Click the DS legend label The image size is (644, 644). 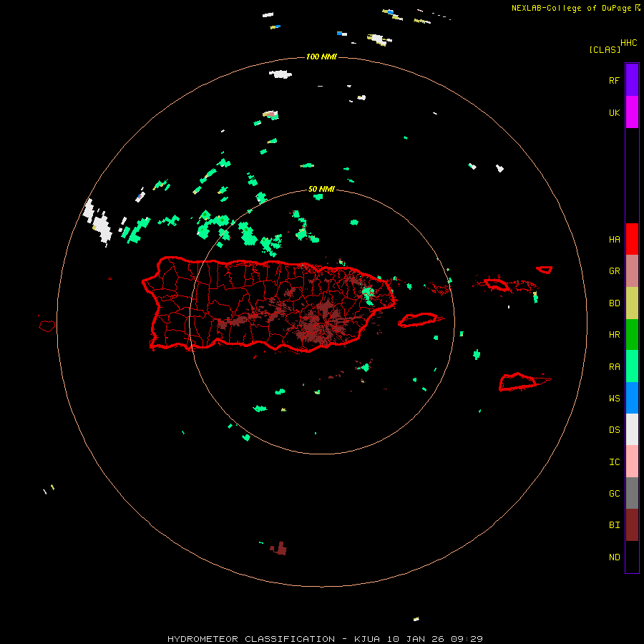pos(614,429)
